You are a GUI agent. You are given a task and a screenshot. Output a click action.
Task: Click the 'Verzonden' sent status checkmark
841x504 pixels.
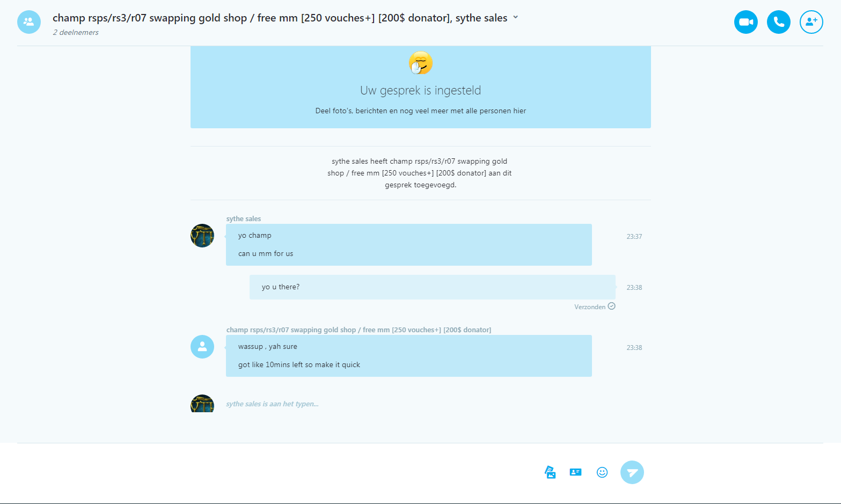coord(611,306)
